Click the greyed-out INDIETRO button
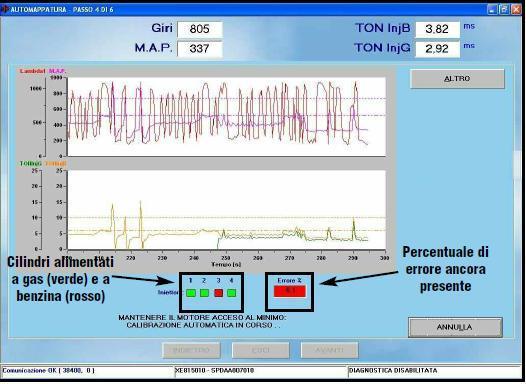The width and height of the screenshot is (526, 384). coord(192,350)
